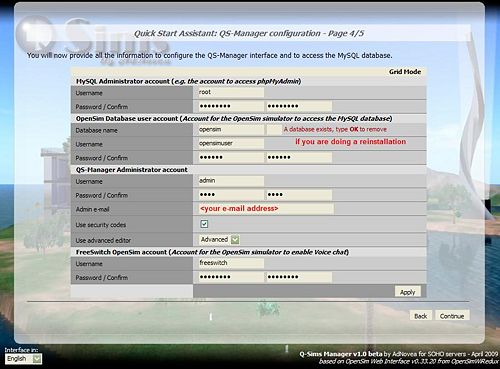Click the Admin e-mail label
500x369 pixels.
coord(92,209)
